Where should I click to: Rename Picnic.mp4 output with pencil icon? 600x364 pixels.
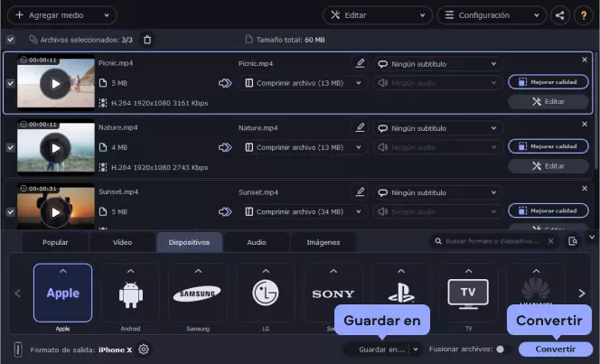360,63
